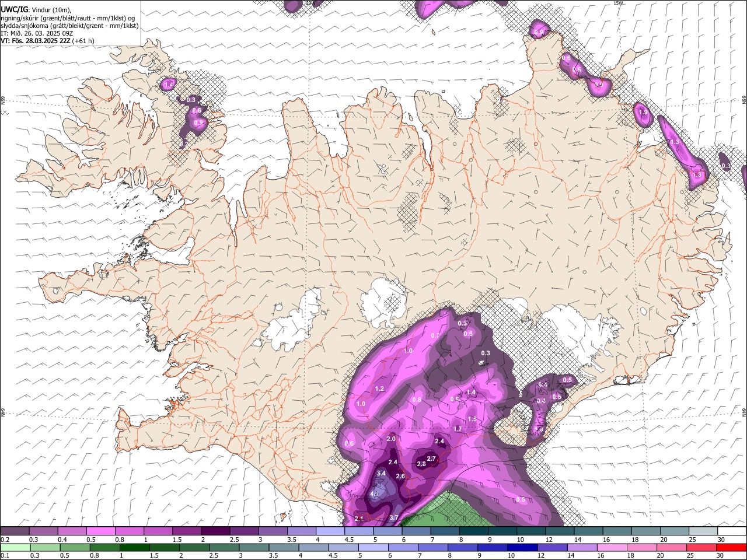The height and width of the screenshot is (560, 747).
Task: Click the dark green 1 swatch in bottom legend row
Action: coord(134,547)
